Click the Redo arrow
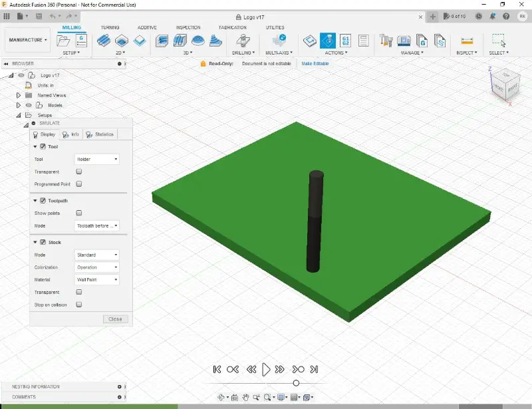The height and width of the screenshot is (409, 532). coord(69,16)
